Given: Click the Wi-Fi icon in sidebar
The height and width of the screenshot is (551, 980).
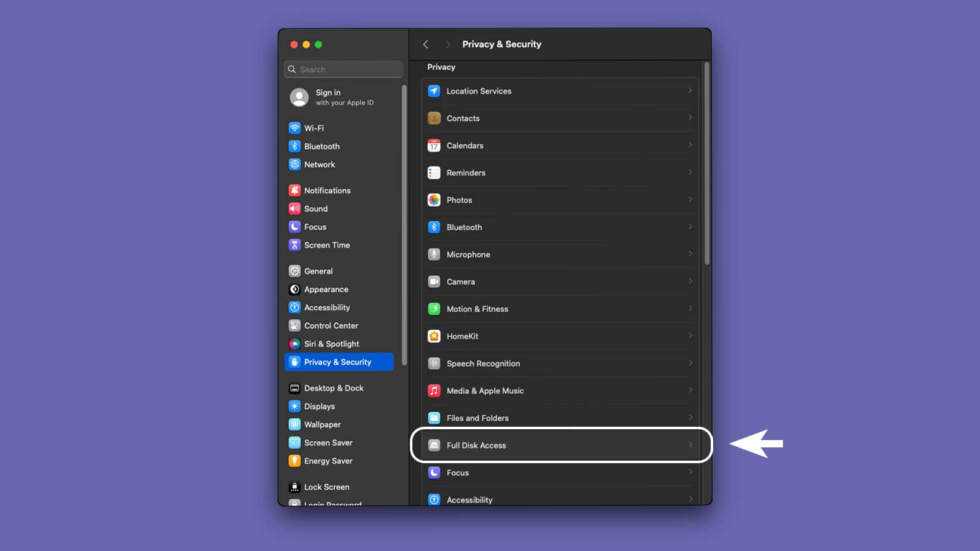Looking at the screenshot, I should (295, 128).
